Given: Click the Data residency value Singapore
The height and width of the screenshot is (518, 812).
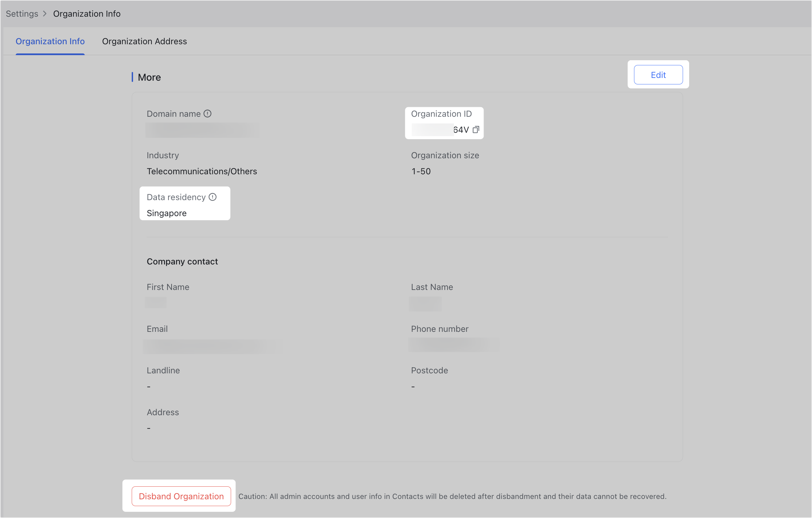Looking at the screenshot, I should click(x=166, y=213).
